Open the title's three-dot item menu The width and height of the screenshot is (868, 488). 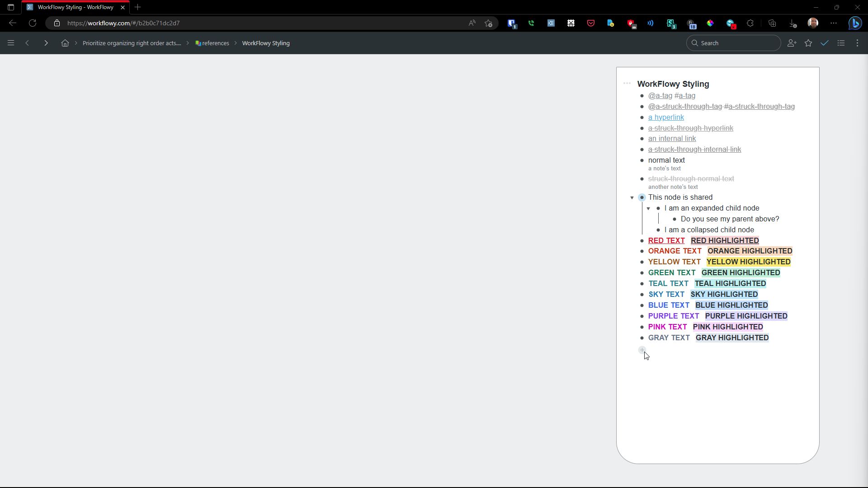coord(627,83)
